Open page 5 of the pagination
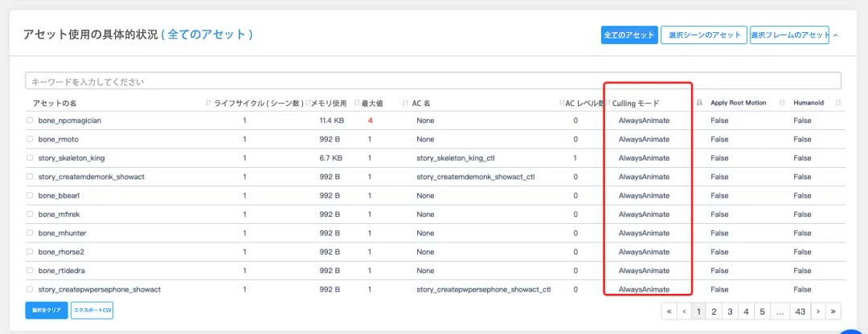The width and height of the screenshot is (868, 334). point(762,312)
